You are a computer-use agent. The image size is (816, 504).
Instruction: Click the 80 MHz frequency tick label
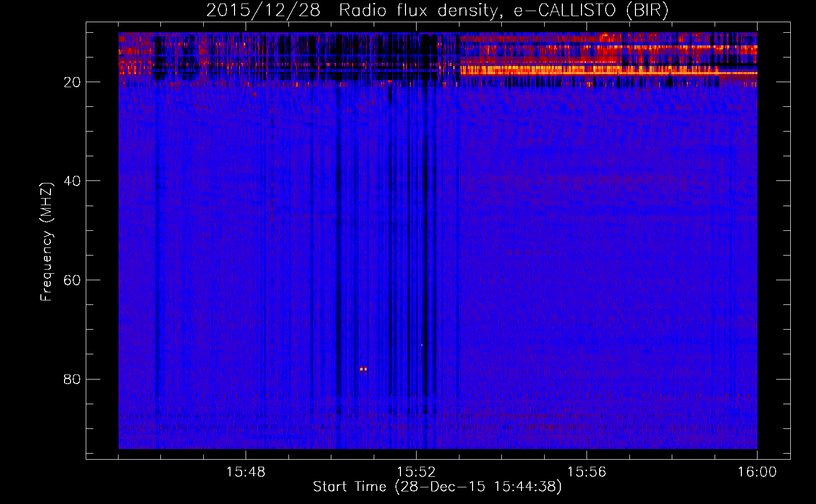tap(72, 379)
